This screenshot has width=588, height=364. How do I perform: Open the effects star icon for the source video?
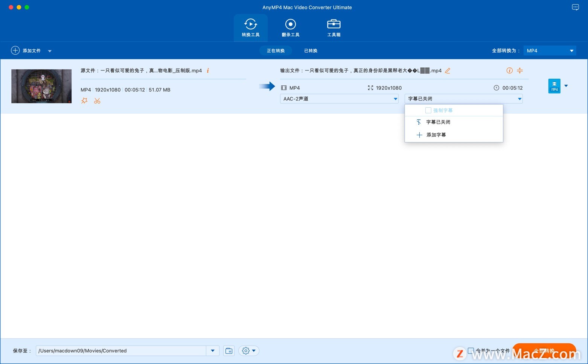(x=84, y=101)
